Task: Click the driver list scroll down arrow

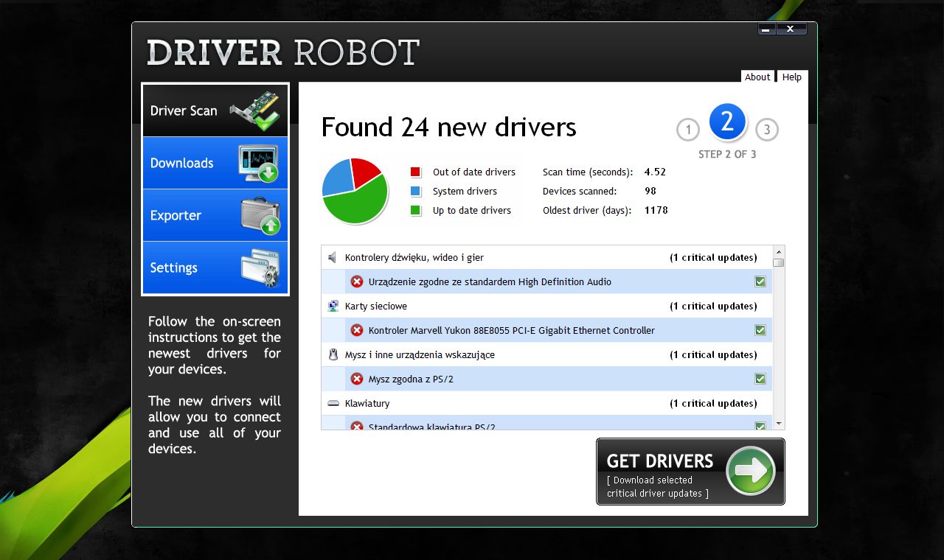Action: coord(778,424)
